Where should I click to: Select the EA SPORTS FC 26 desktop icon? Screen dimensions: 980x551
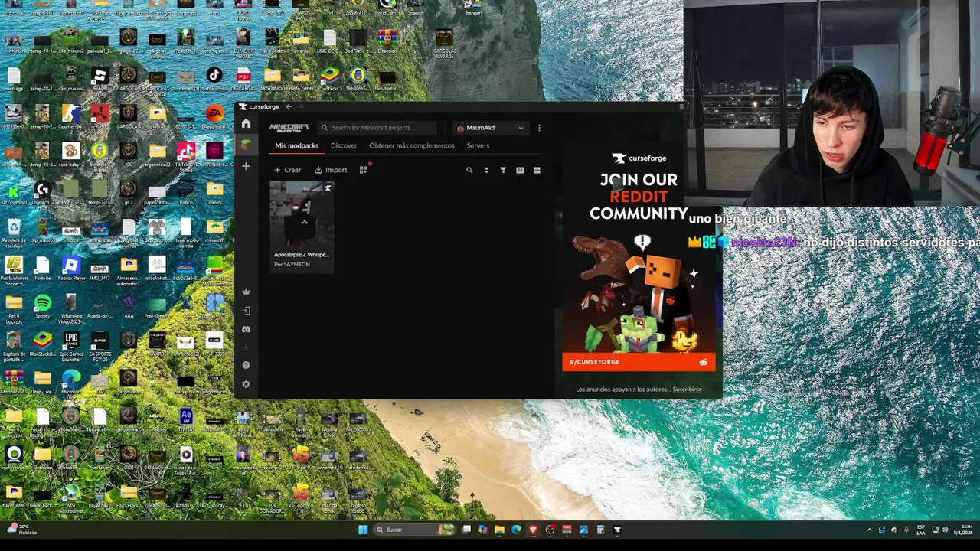[x=100, y=344]
